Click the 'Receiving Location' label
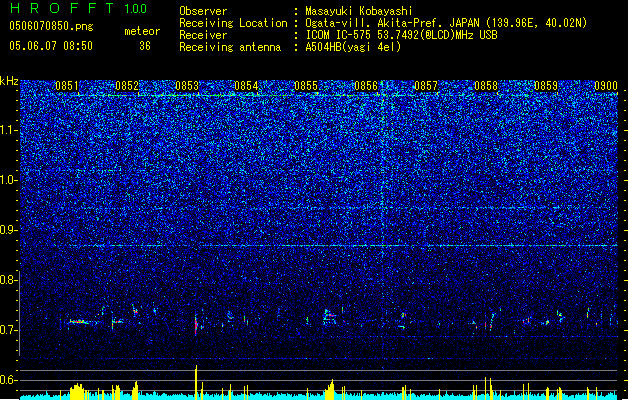This screenshot has width=629, height=400. click(233, 23)
